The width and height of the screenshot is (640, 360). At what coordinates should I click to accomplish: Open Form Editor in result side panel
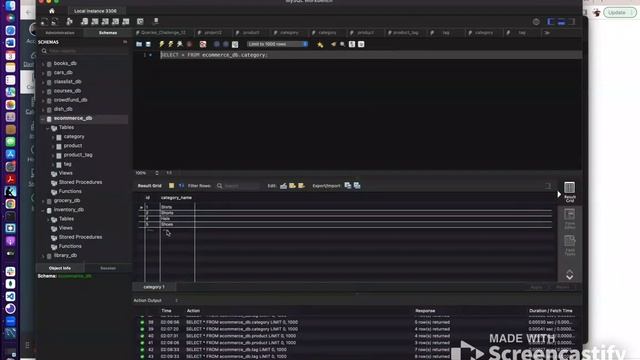pyautogui.click(x=570, y=218)
